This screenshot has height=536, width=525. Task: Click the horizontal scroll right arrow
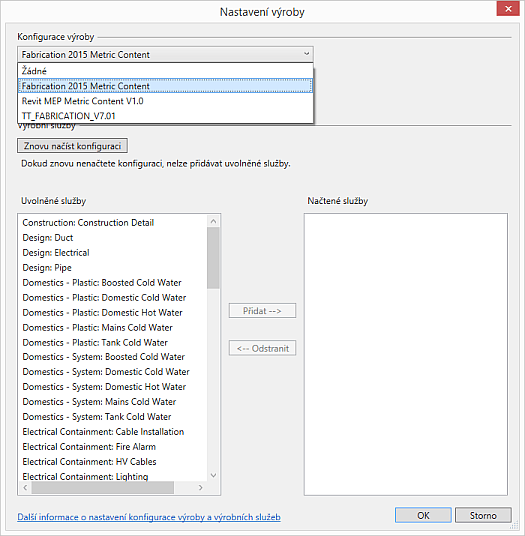coord(201,487)
